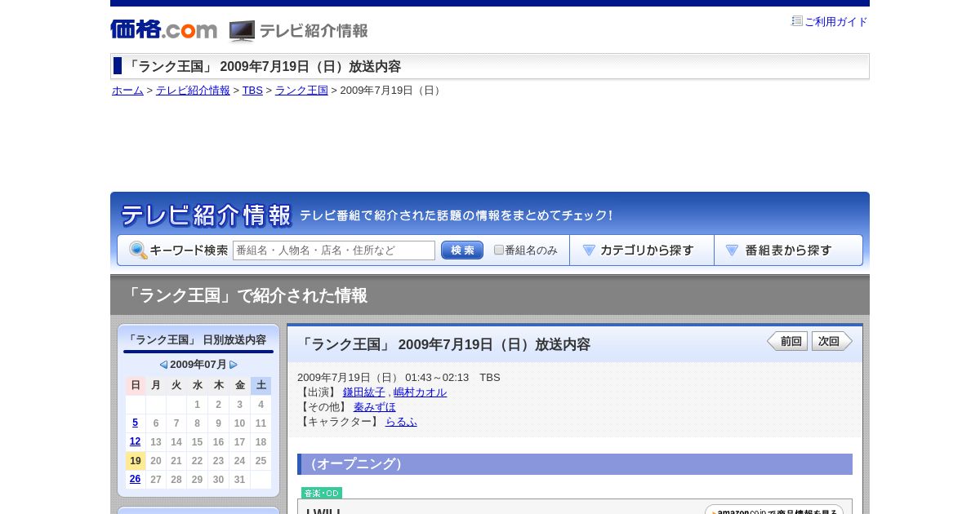
Task: Open performer 鎌田紘子 link
Action: [364, 392]
